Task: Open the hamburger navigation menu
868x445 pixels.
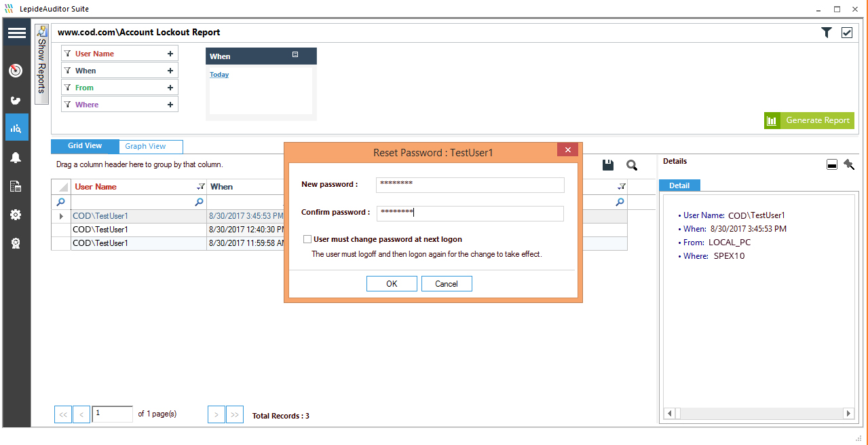Action: click(16, 33)
